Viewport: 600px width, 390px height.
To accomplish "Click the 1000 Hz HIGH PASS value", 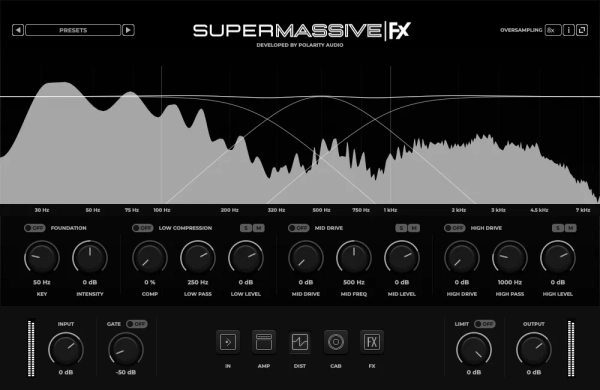I will coord(510,282).
